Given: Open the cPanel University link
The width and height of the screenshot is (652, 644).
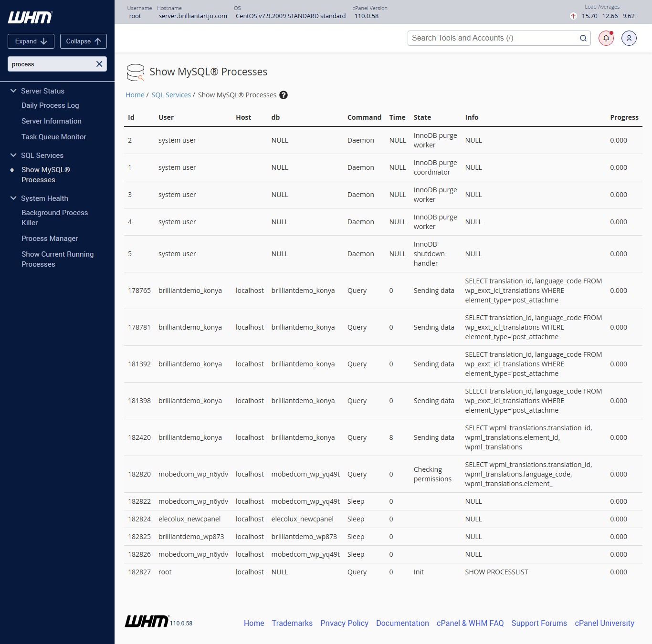Looking at the screenshot, I should click(x=605, y=623).
